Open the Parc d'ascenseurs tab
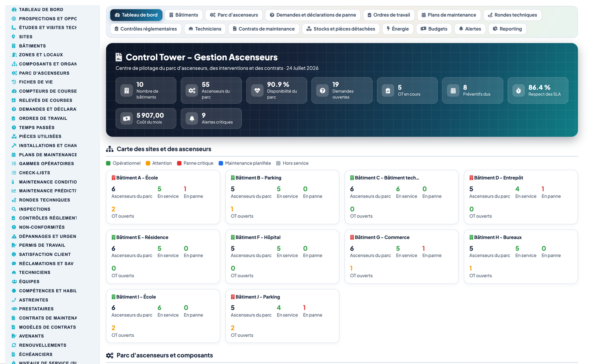Screen dimensions: 589x364 point(234,15)
